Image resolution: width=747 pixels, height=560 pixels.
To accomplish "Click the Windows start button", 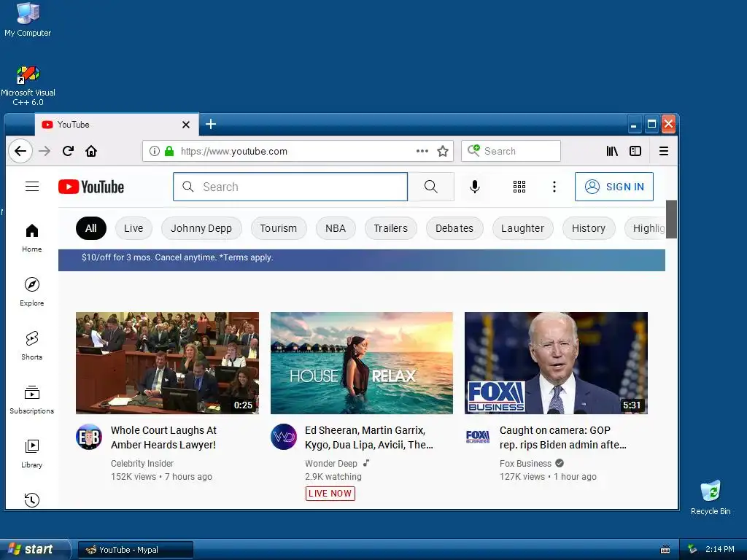I will click(x=35, y=549).
